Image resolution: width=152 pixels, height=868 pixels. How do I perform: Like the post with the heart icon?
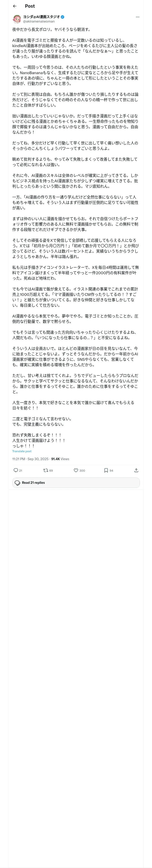(x=76, y=470)
